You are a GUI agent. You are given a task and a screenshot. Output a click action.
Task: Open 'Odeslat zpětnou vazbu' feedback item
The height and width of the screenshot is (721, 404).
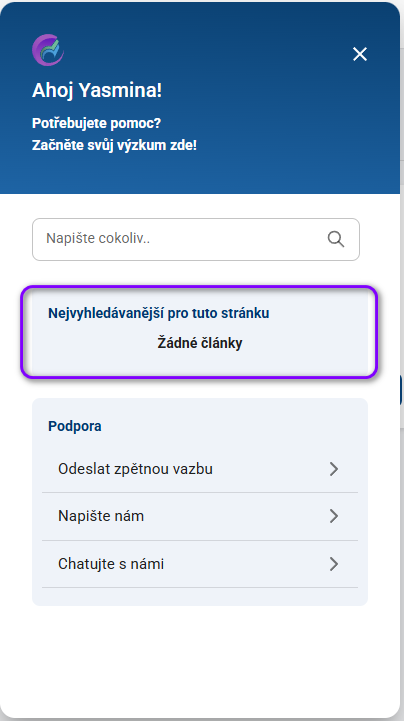tap(199, 469)
